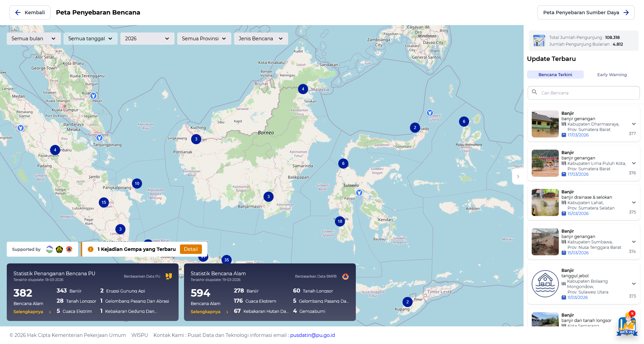The image size is (644, 344).
Task: Click the disaster pin in Sulawesi Utara waters
Action: click(430, 113)
